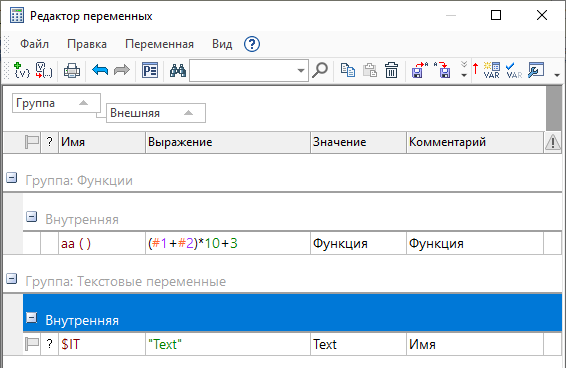Click the VAR icon with blue checkmark
The image size is (566, 368).
tap(514, 70)
